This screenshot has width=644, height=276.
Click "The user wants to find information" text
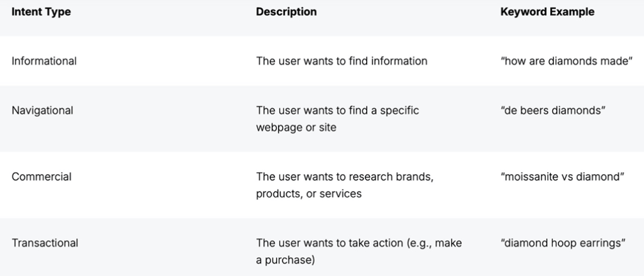point(341,61)
